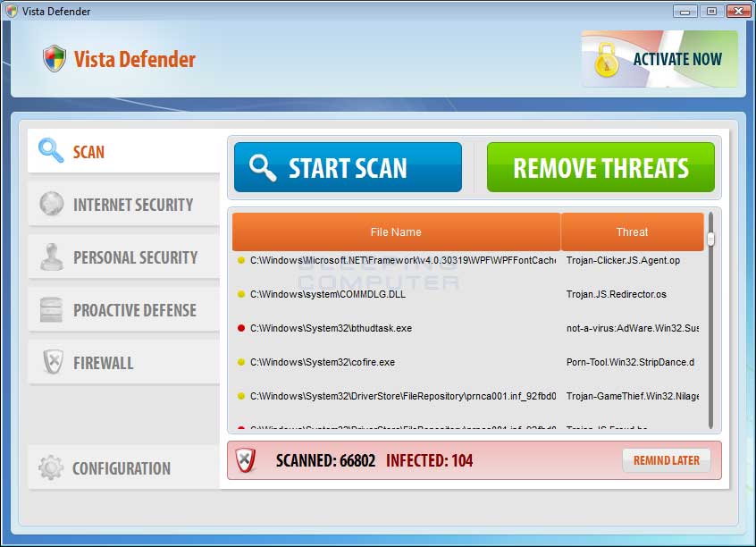Open the CONFIGURATION section

pos(124,467)
